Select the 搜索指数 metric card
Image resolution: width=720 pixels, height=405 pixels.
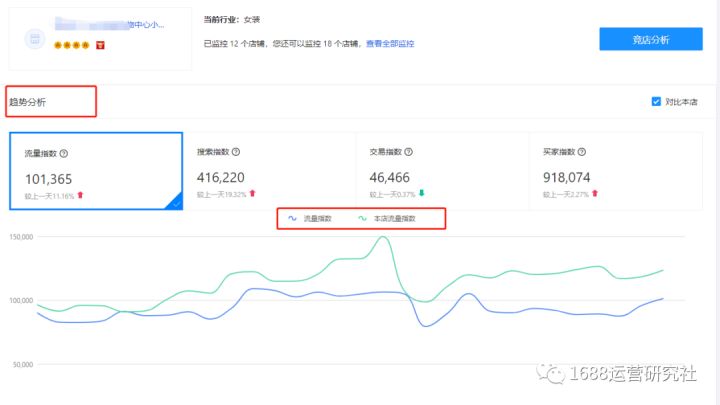[269, 171]
